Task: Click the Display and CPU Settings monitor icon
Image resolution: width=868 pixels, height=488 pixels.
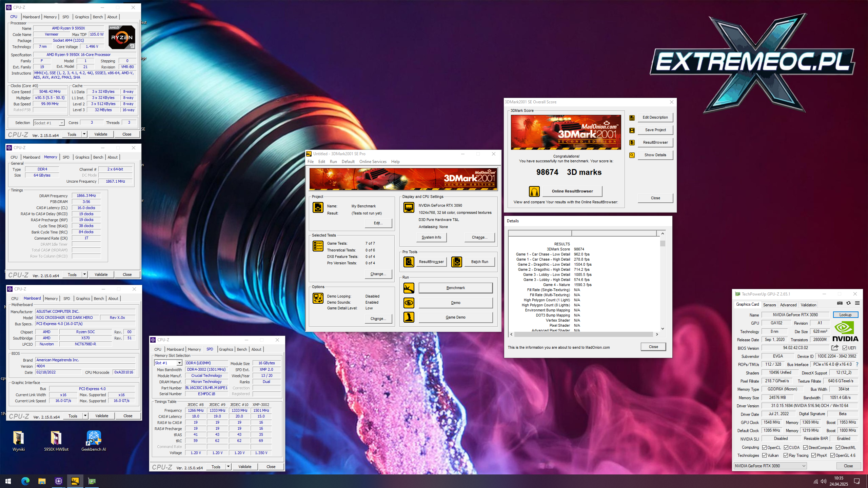Action: 409,207
